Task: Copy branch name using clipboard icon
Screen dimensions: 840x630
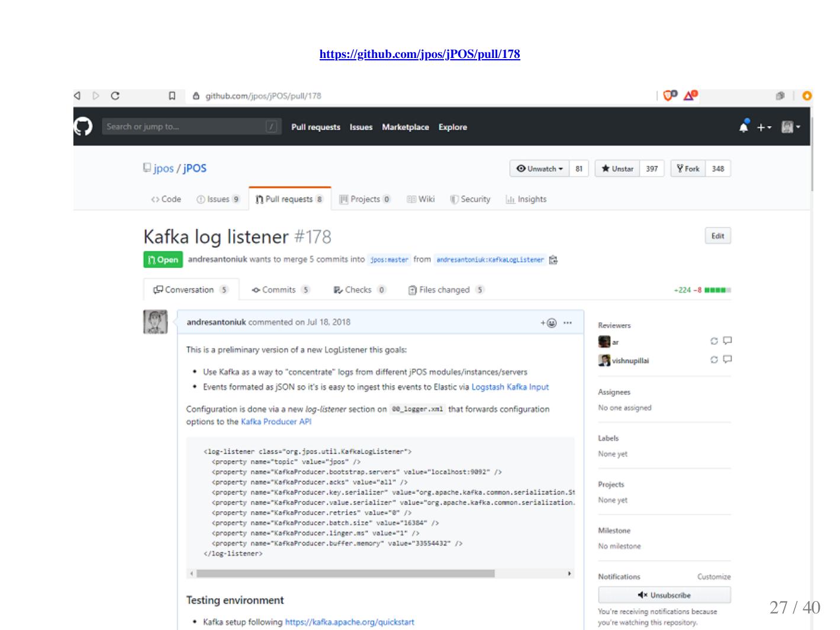Action: (553, 260)
